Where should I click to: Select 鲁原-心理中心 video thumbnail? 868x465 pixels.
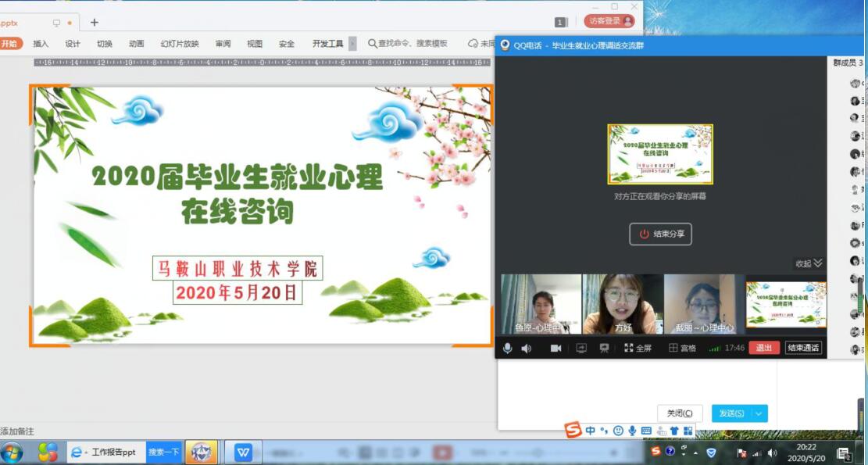point(541,305)
